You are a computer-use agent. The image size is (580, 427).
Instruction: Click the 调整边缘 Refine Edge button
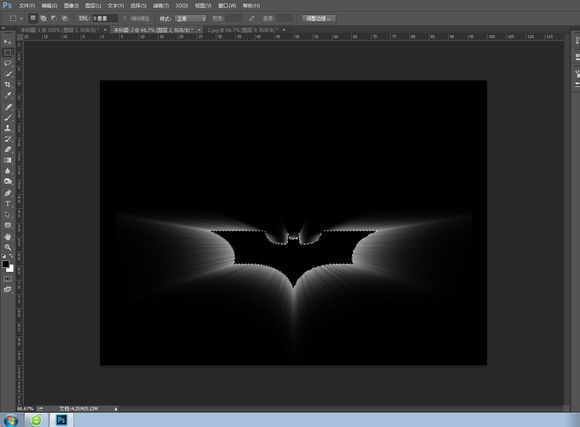[x=319, y=18]
